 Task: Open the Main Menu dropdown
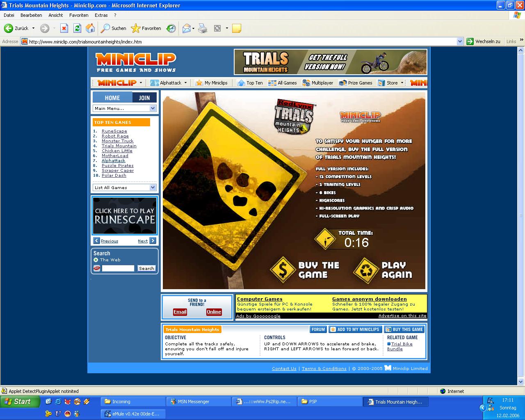[124, 108]
